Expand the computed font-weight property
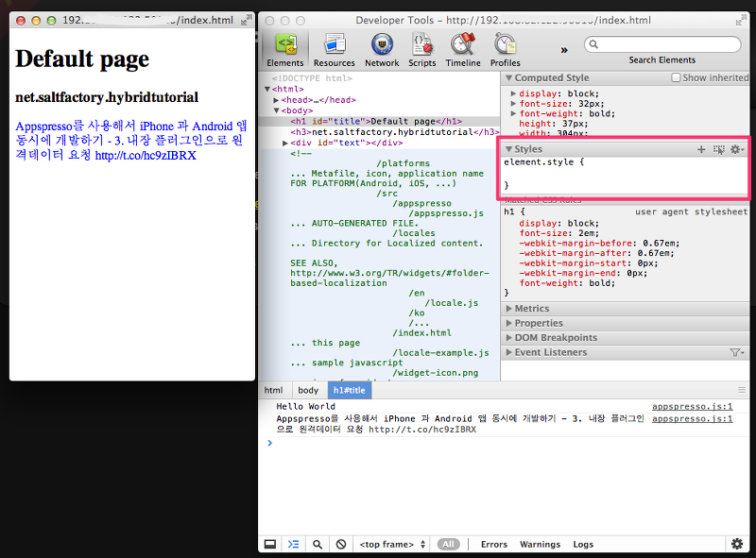 pos(514,113)
